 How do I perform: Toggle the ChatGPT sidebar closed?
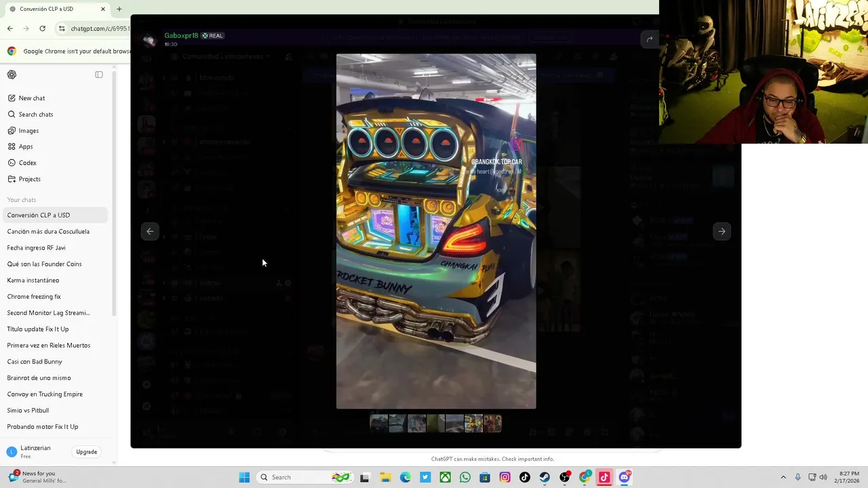click(99, 75)
